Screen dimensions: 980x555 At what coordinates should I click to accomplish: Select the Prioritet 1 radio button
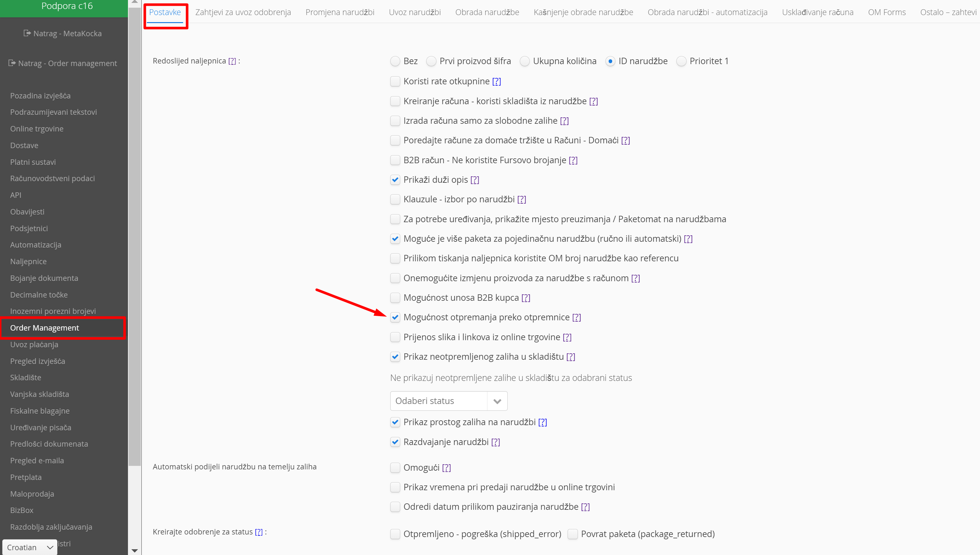tap(681, 61)
